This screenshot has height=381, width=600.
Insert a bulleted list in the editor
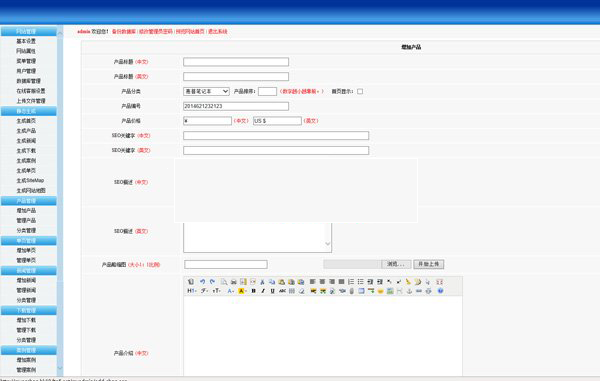(x=360, y=282)
